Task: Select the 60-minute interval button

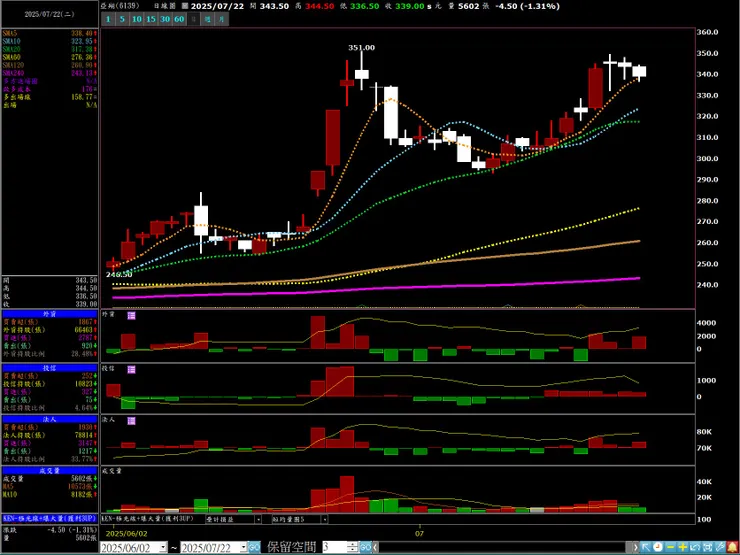Action: click(179, 19)
